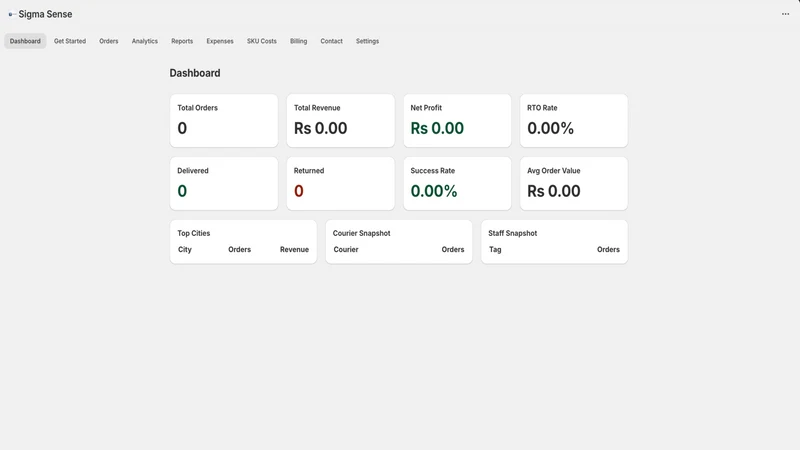Viewport: 800px width, 450px height.
Task: Click the Courier Snapshot card title
Action: (x=362, y=233)
